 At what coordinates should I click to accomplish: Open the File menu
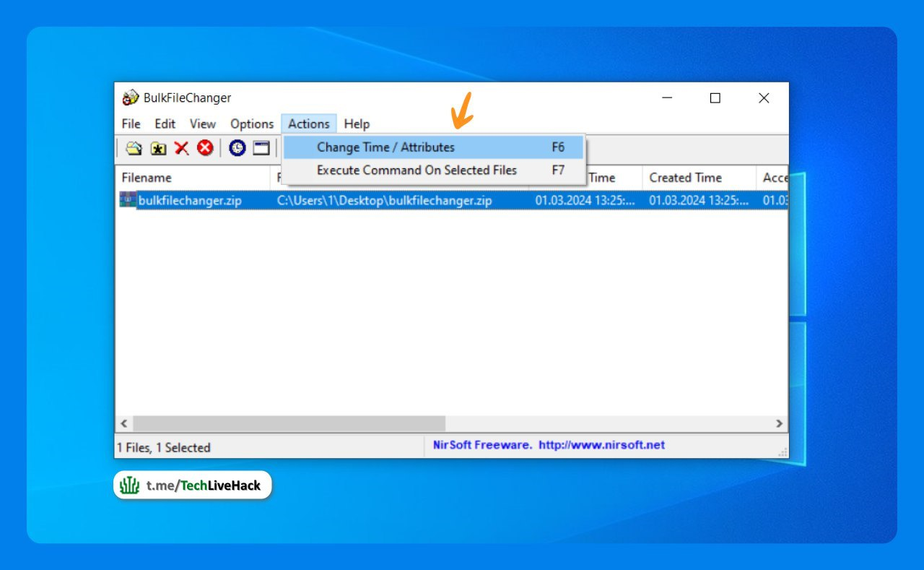131,124
